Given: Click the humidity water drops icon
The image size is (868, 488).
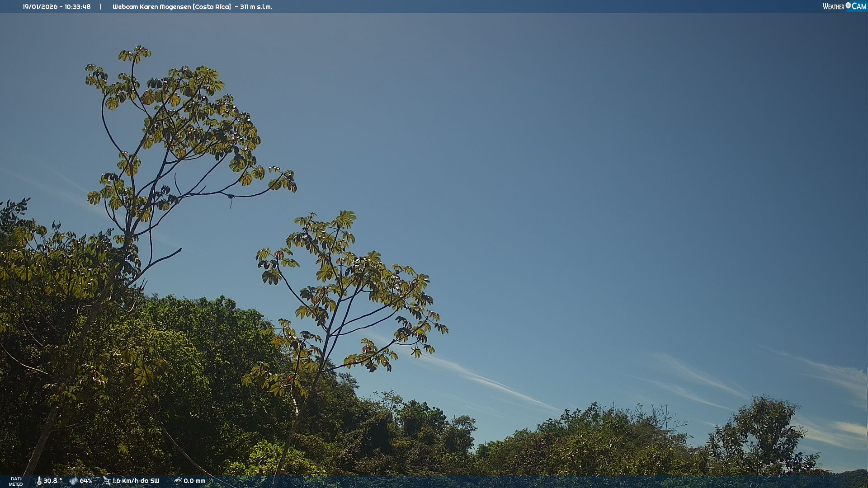Looking at the screenshot, I should pyautogui.click(x=73, y=481).
